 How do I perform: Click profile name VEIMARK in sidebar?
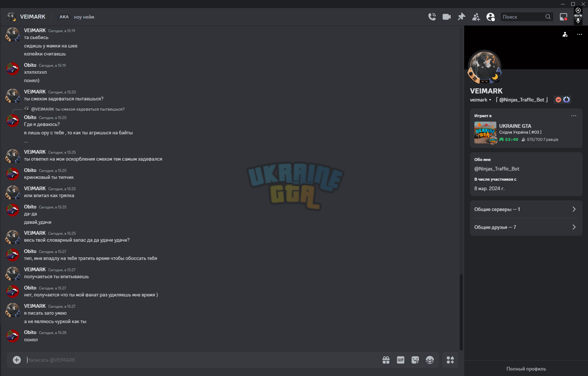[x=486, y=91]
